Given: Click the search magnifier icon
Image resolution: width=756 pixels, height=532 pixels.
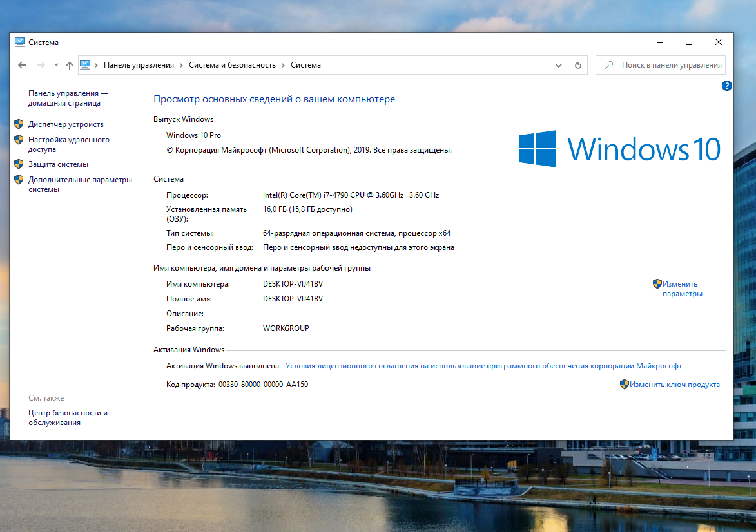Looking at the screenshot, I should (610, 64).
